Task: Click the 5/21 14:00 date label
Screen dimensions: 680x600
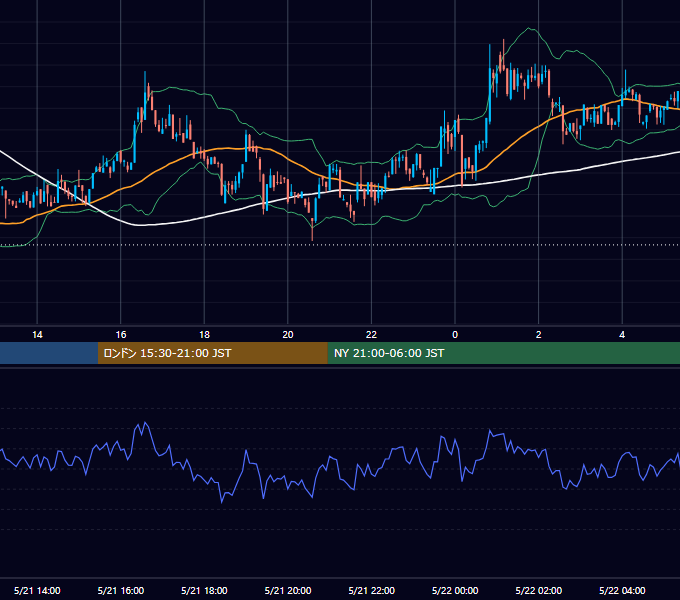Action: [x=37, y=590]
